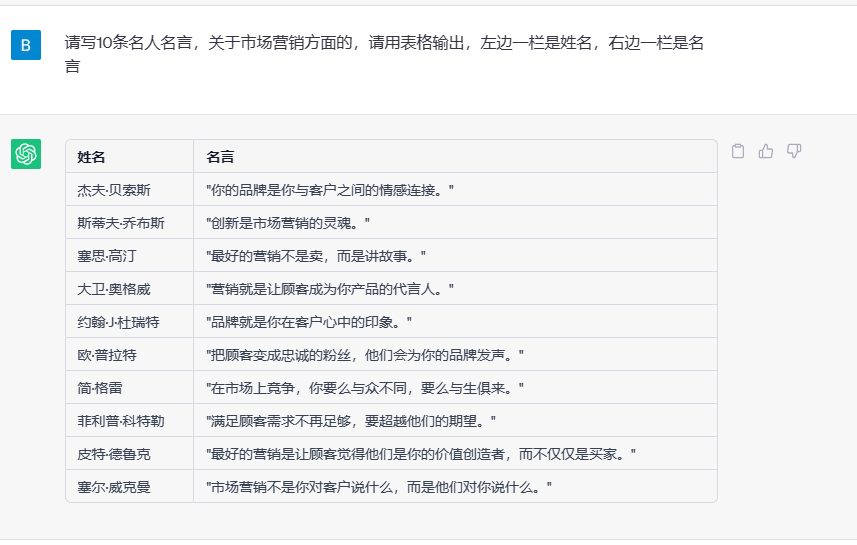Click the thumbs down icon
The height and width of the screenshot is (545, 857).
point(794,151)
